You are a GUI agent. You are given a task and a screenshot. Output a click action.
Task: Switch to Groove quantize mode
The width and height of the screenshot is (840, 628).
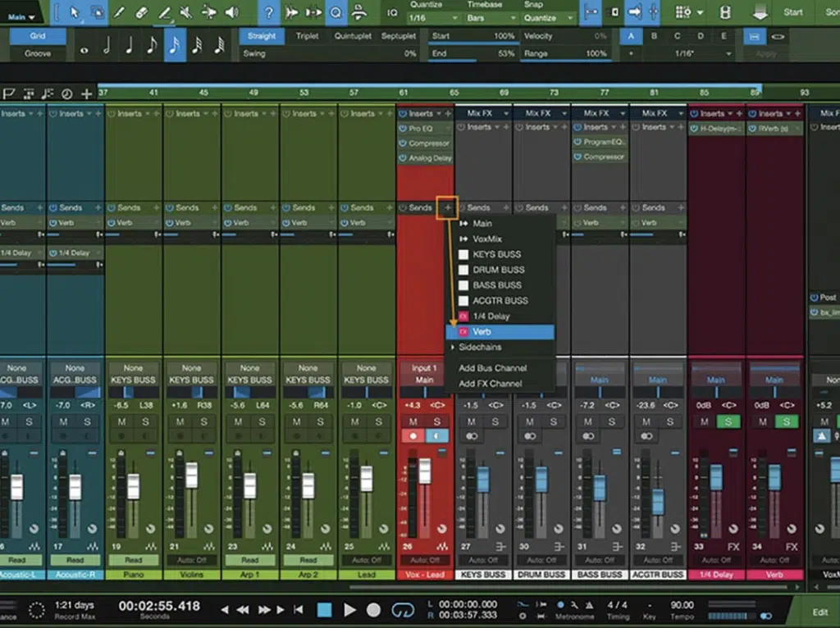tap(38, 53)
